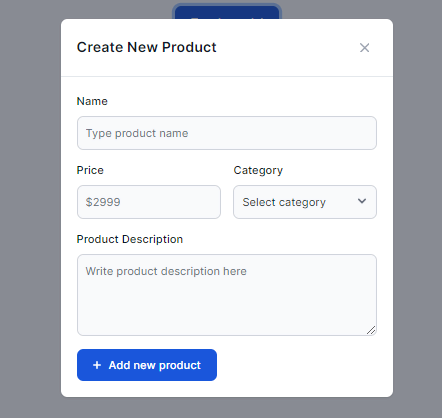The height and width of the screenshot is (418, 442).
Task: Click the $2999 placeholder text
Action: pyautogui.click(x=103, y=202)
